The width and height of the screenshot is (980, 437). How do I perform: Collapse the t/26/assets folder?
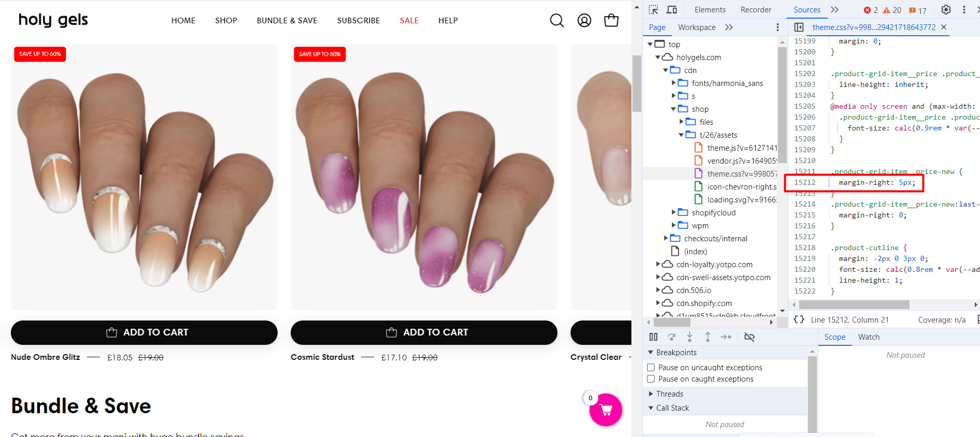pos(681,135)
